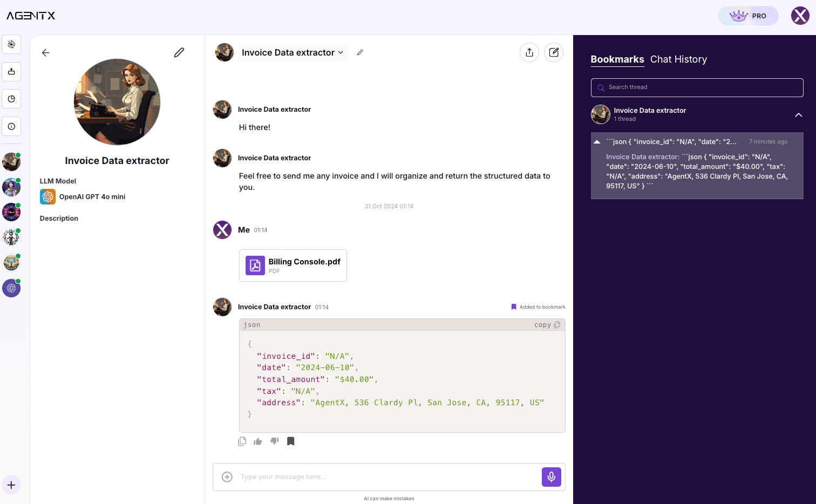The height and width of the screenshot is (504, 816).
Task: Collapse the bookmarked json thread triangle
Action: (x=597, y=142)
